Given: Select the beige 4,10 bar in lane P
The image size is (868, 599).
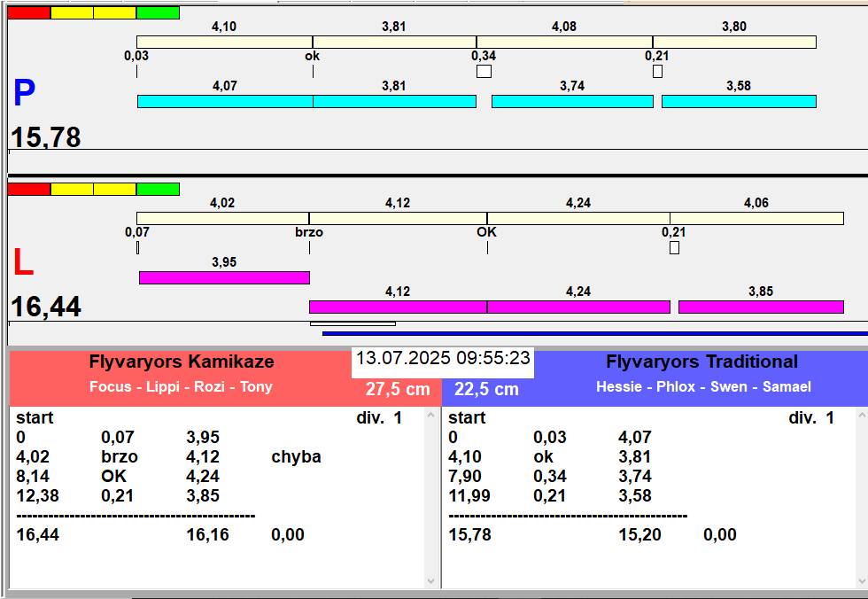Looking at the screenshot, I should tap(224, 42).
